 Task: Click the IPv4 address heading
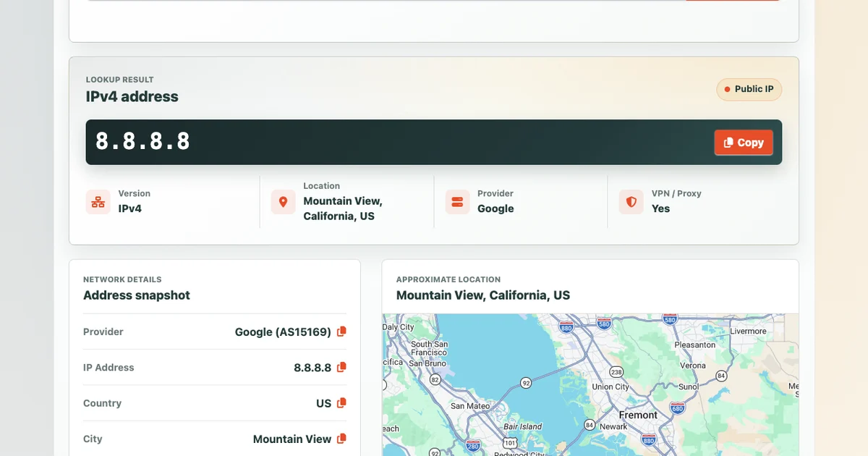[132, 96]
